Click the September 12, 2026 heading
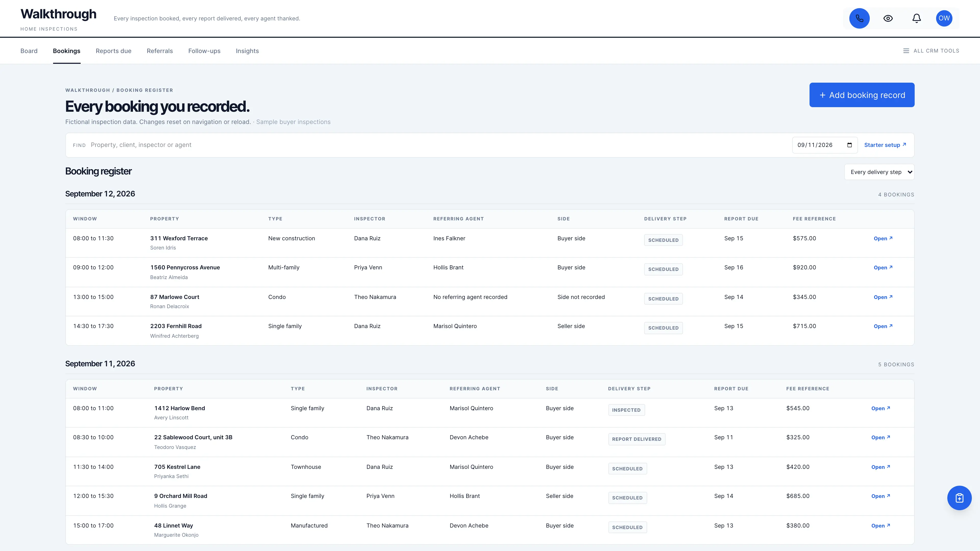 point(100,194)
